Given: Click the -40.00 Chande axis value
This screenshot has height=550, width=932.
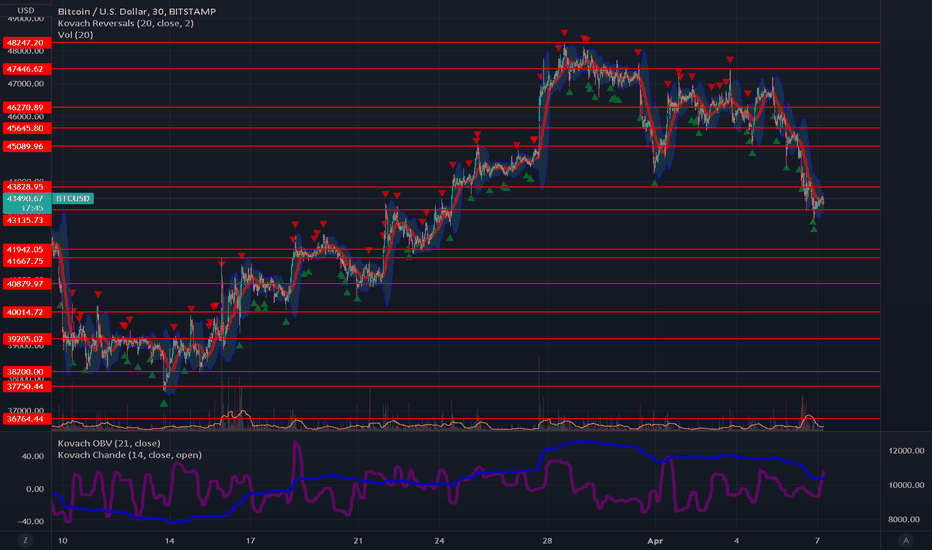Looking at the screenshot, I should [31, 521].
